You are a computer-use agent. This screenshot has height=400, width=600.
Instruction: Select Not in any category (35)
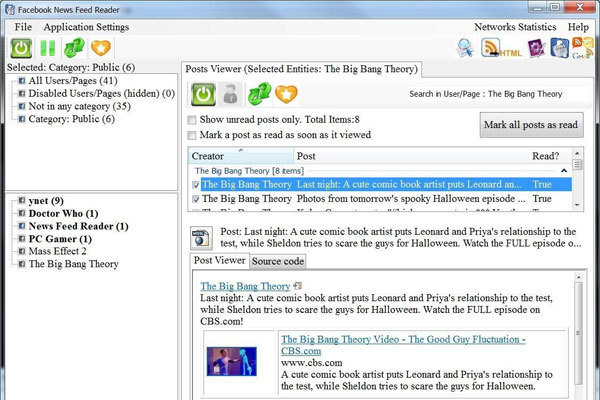(80, 106)
